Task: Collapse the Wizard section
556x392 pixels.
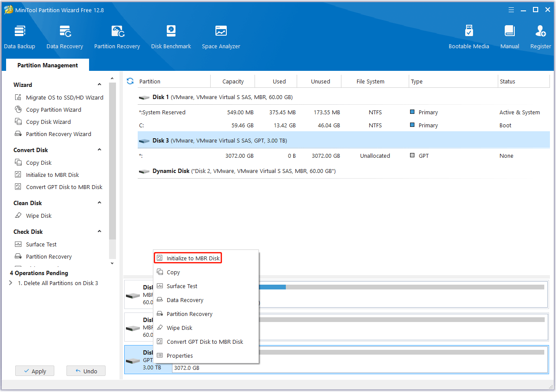Action: 99,85
